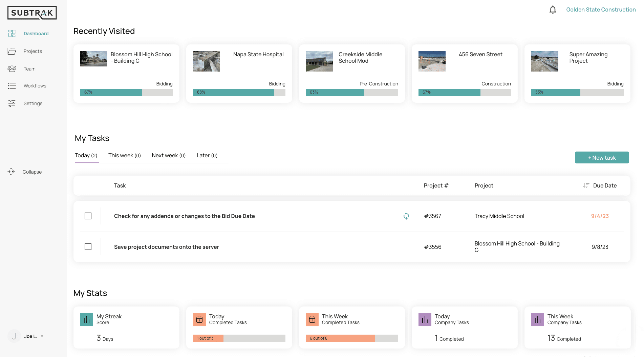
Task: Switch to the Next week tab
Action: tap(168, 155)
